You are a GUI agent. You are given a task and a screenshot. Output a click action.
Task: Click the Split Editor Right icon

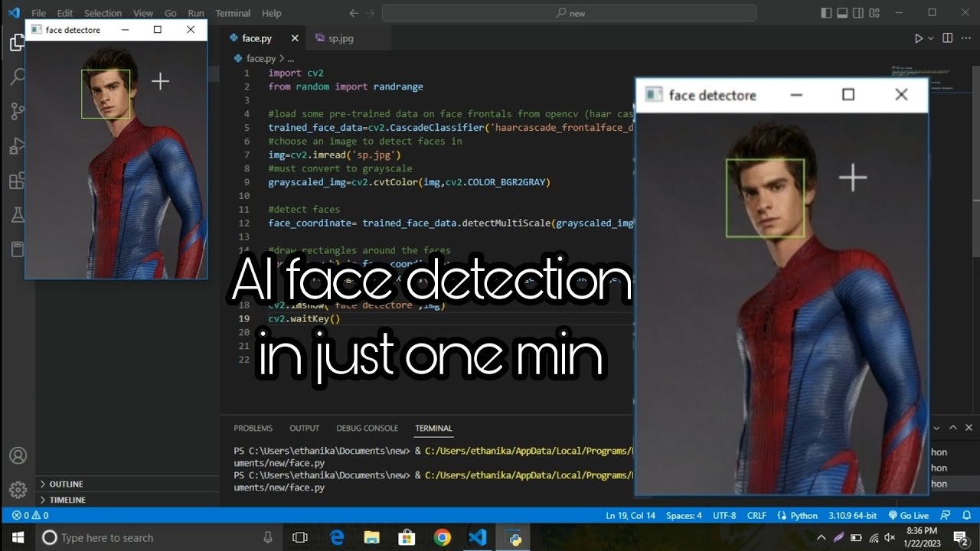point(947,38)
